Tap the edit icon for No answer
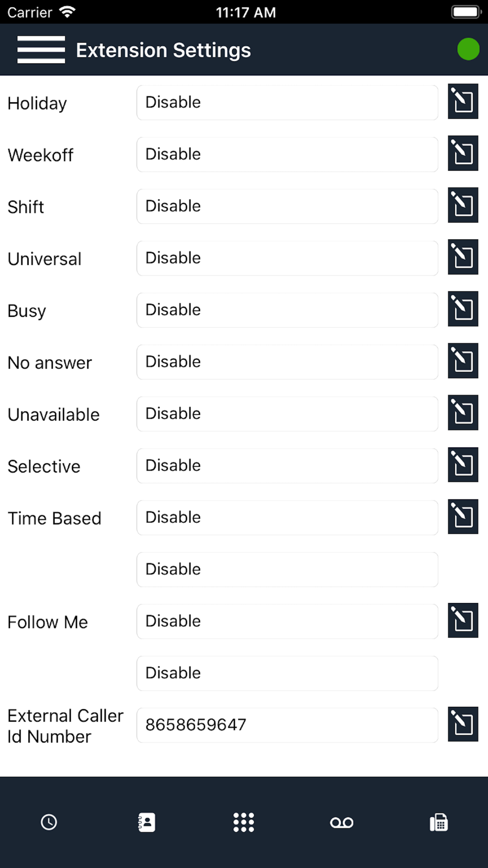The image size is (488, 868). point(463,361)
